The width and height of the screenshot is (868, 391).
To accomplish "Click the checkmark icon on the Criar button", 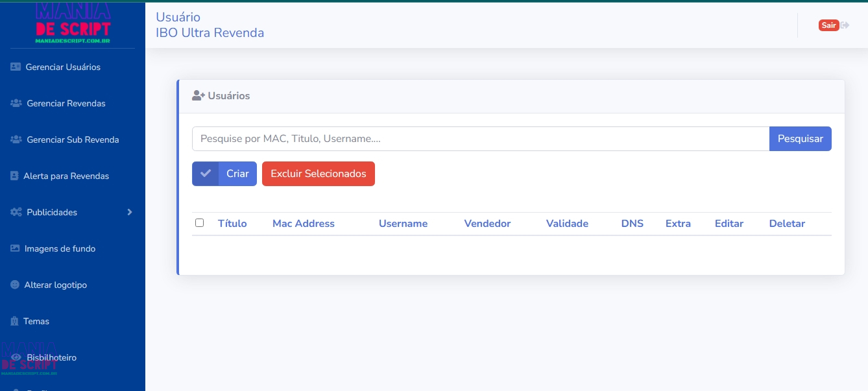I will coord(206,174).
